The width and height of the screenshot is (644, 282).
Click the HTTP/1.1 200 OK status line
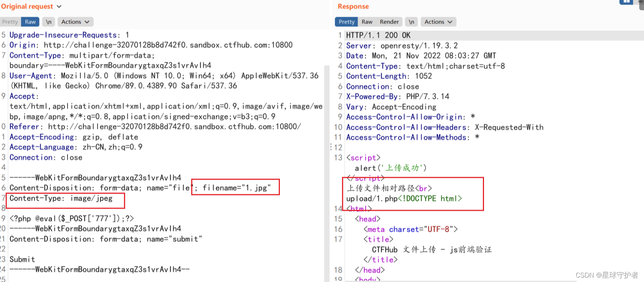[x=378, y=35]
